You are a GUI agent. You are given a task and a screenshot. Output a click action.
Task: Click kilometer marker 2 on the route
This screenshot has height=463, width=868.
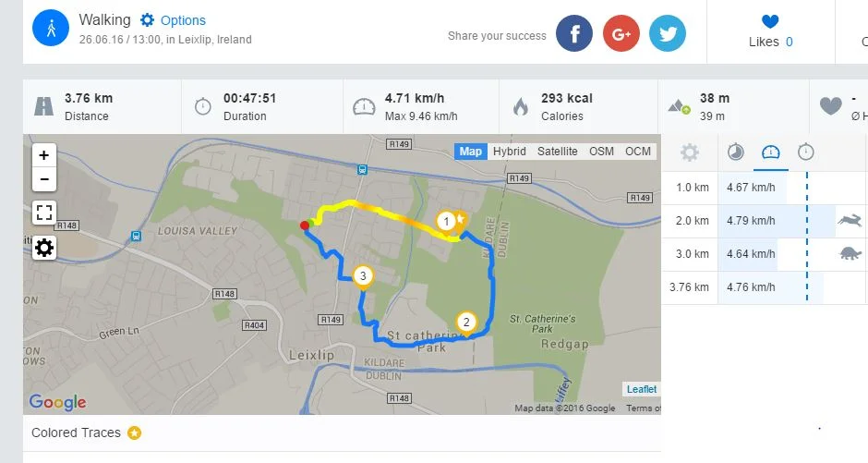[x=466, y=322]
